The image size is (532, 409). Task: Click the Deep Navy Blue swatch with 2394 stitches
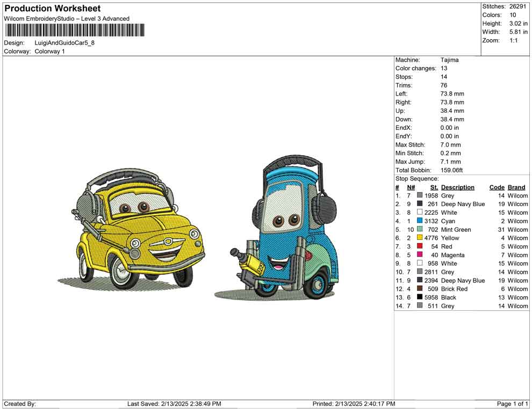click(x=420, y=280)
